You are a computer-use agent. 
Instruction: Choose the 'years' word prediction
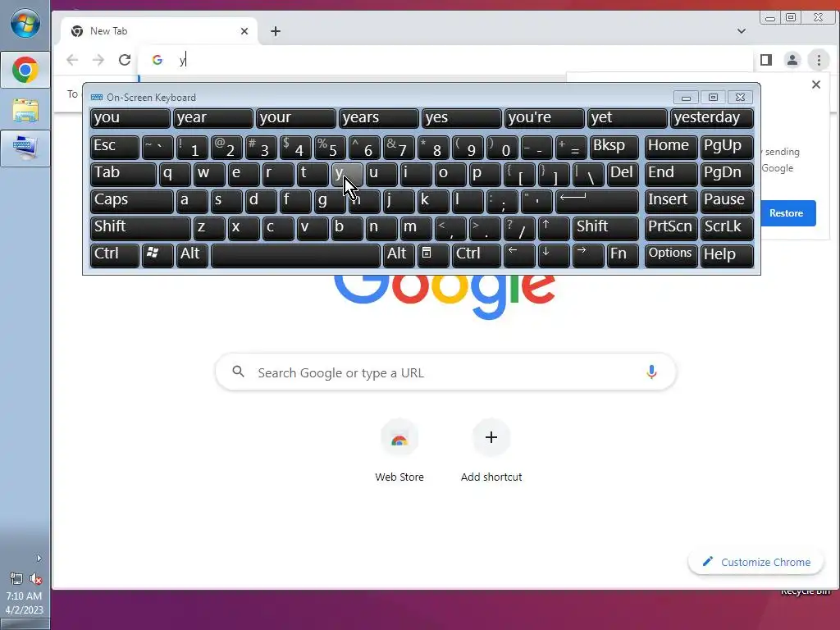(379, 118)
